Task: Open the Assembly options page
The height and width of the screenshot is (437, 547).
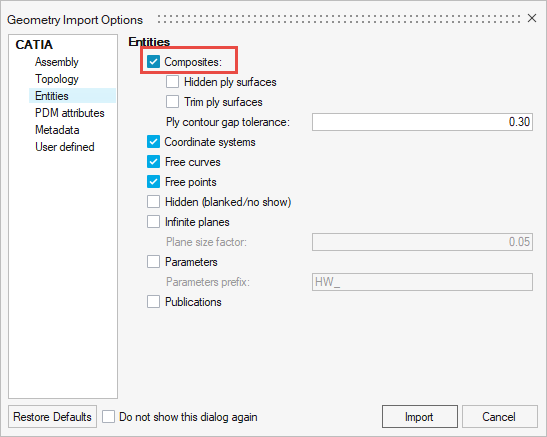Action: (x=57, y=62)
